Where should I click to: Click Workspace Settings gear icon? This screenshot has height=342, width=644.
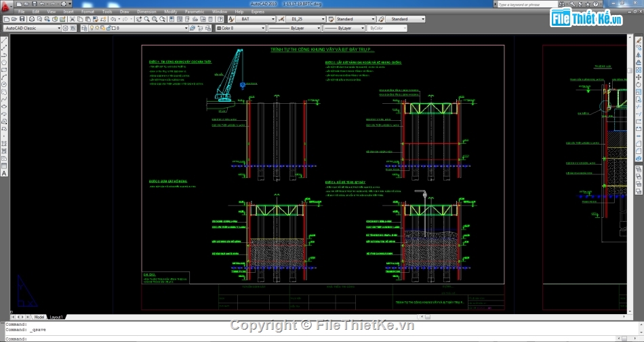[65, 28]
